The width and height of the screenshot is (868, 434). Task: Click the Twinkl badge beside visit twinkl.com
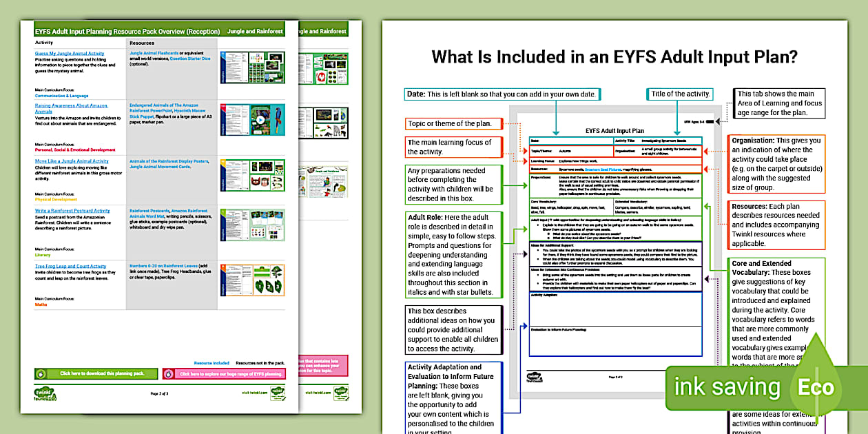pyautogui.click(x=276, y=393)
